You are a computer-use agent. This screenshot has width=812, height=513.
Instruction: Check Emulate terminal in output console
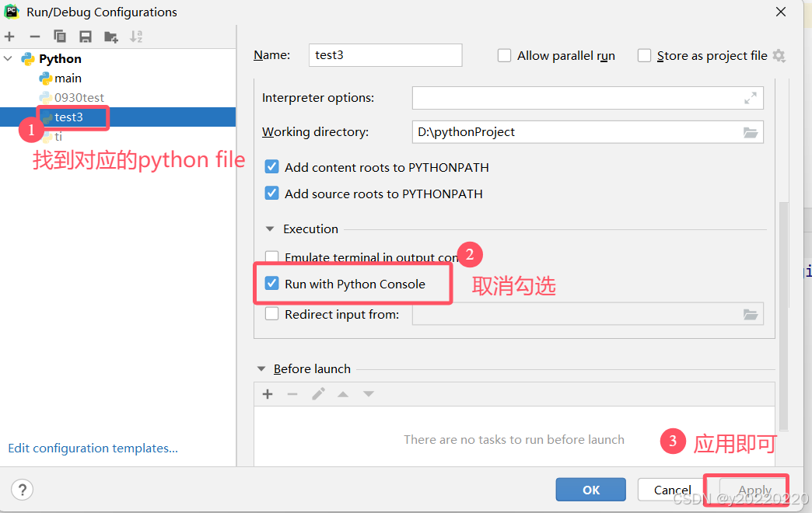point(271,257)
